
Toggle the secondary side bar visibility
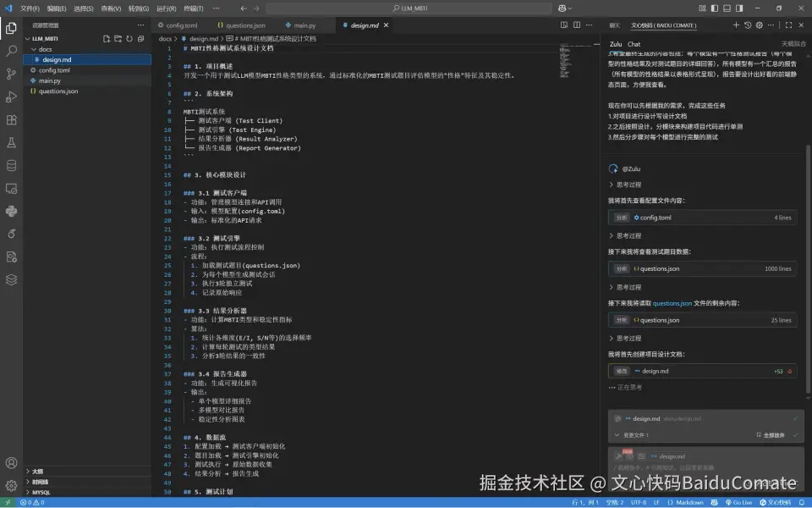739,8
